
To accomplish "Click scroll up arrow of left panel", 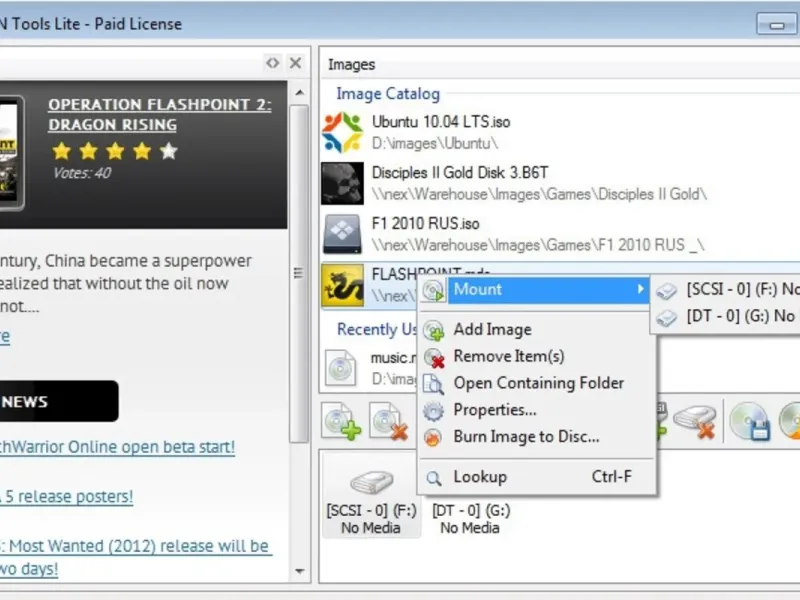I will click(299, 92).
